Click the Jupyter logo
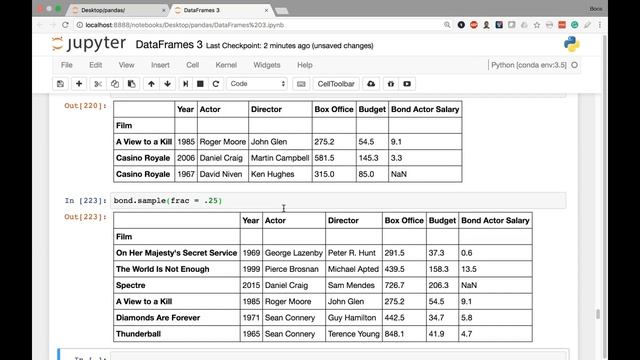 89,44
